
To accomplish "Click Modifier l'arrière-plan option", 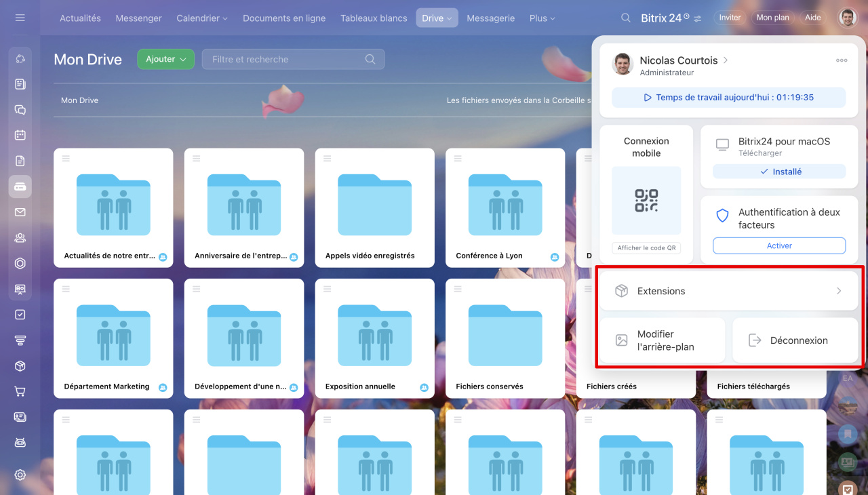I will click(x=662, y=340).
